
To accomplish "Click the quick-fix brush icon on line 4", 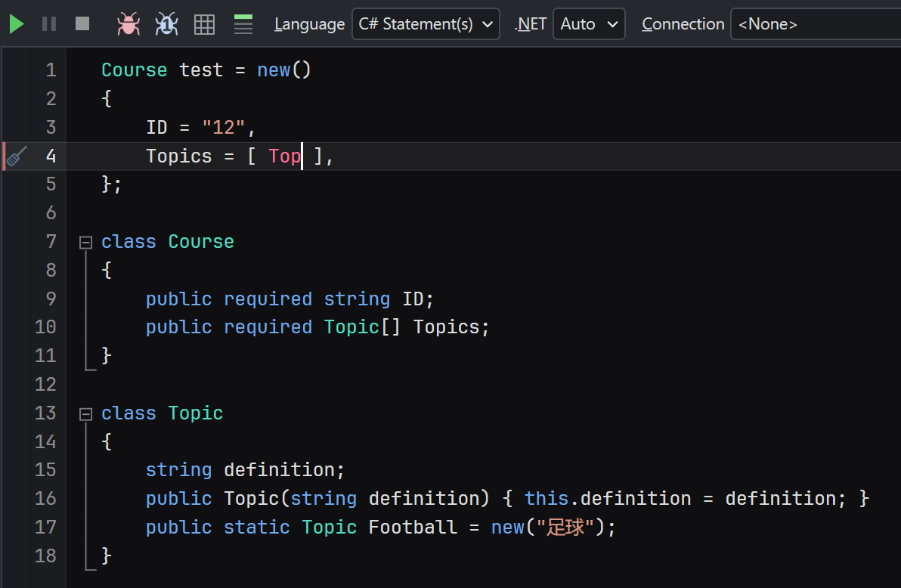I will click(17, 156).
